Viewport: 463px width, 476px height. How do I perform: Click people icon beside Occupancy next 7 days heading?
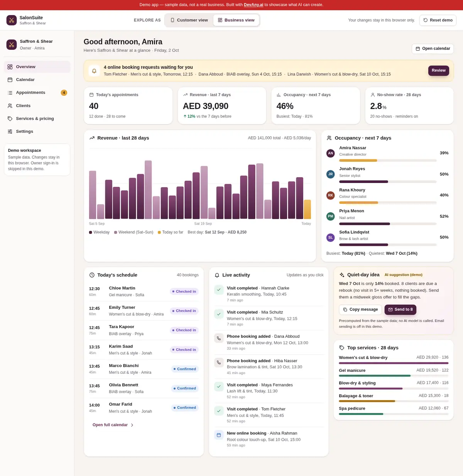click(329, 138)
